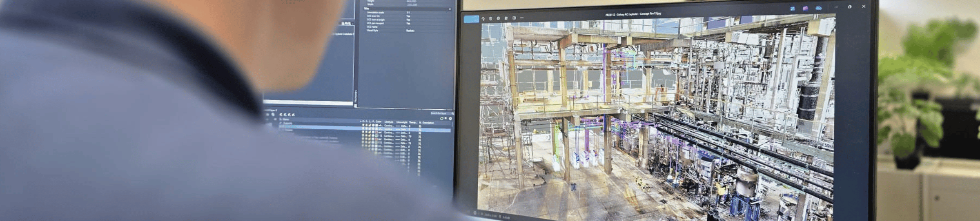The height and width of the screenshot is (221, 980).
Task: Click the blue app icon left of the purple one
Action: pyautogui.click(x=793, y=8)
